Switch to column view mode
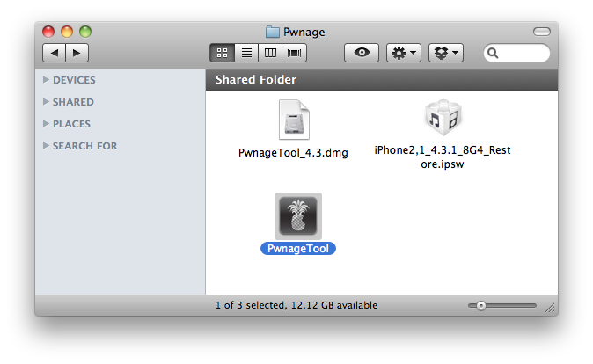The image size is (593, 364). tap(271, 53)
